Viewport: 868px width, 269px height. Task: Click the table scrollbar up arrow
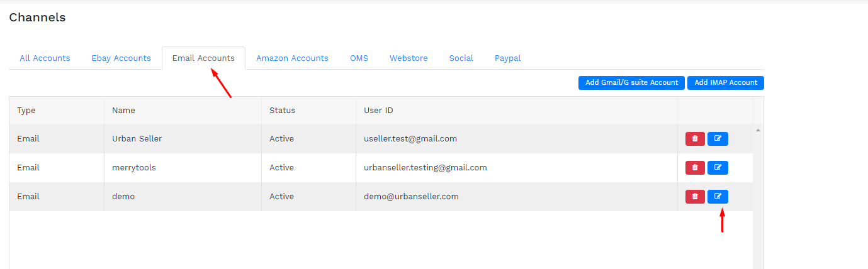tap(758, 130)
